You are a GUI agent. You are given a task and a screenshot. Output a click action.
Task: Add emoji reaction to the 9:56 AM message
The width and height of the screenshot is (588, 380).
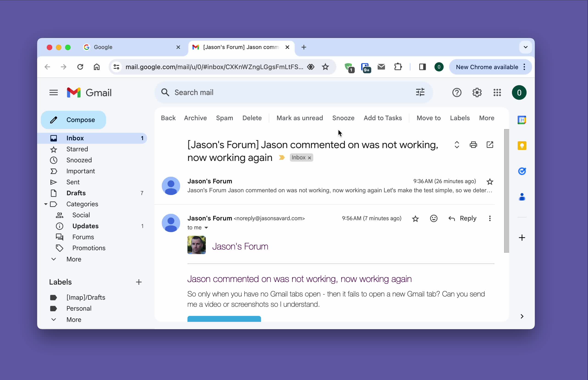coord(434,218)
